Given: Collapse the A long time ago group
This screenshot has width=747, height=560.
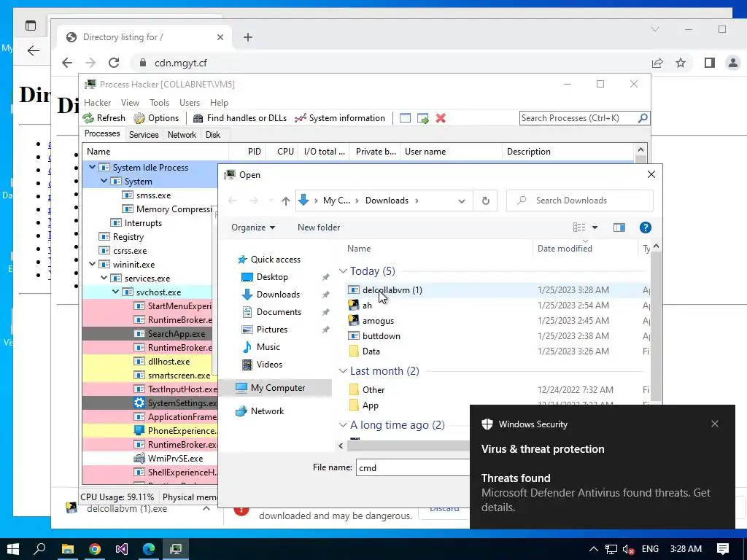Looking at the screenshot, I should pyautogui.click(x=343, y=425).
